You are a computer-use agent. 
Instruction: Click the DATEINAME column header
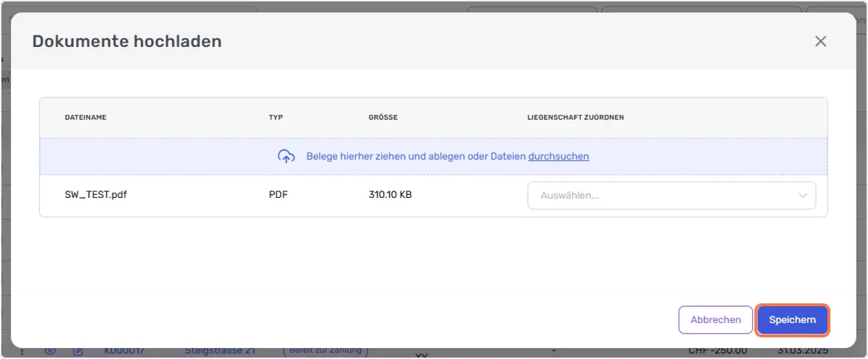pos(86,117)
